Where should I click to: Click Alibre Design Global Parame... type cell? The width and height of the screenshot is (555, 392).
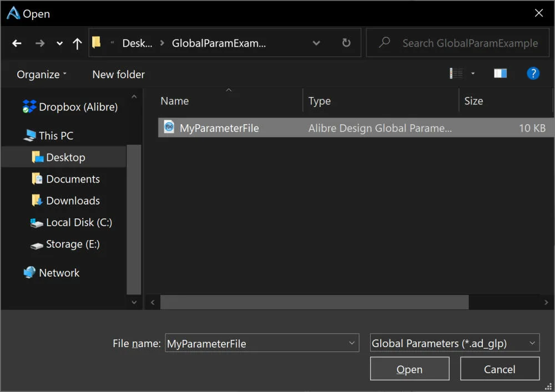point(380,128)
